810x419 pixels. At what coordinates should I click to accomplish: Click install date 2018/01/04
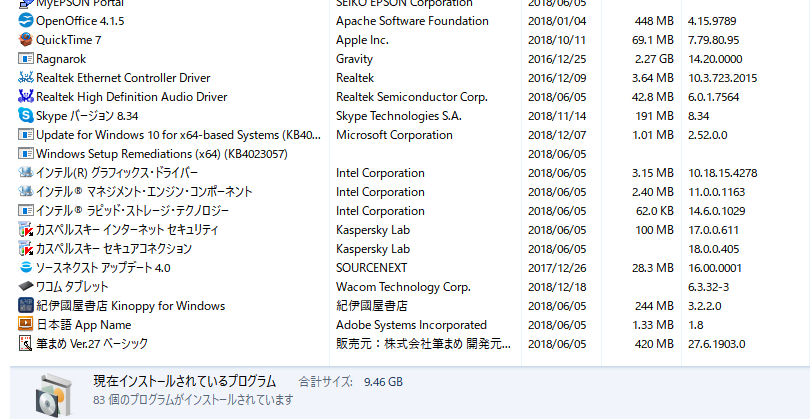[557, 21]
